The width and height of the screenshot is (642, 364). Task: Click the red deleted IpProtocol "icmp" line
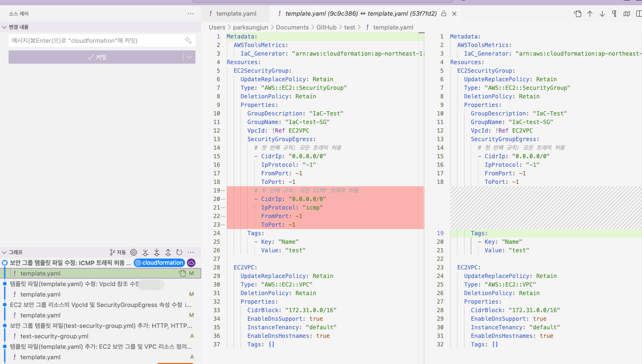tap(292, 208)
